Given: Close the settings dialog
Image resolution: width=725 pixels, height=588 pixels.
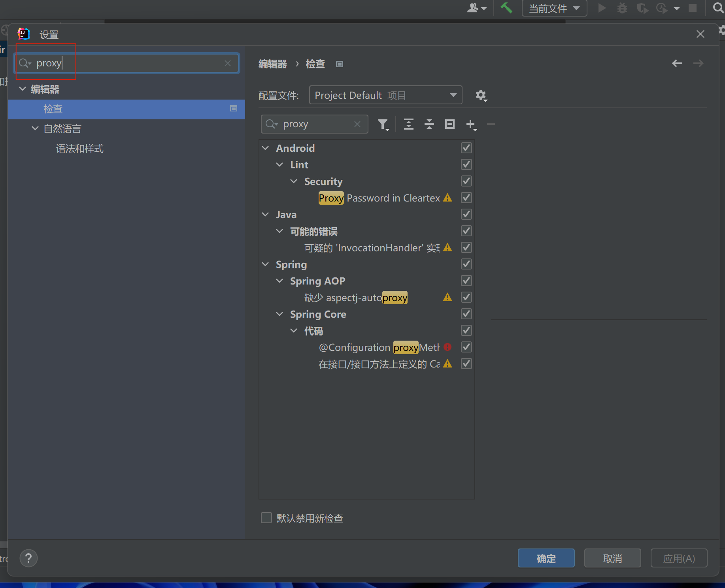Looking at the screenshot, I should pos(700,34).
